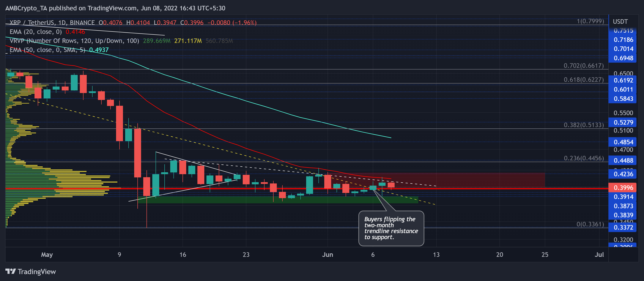Click the published-on header text
This screenshot has height=281, width=644.
pos(115,8)
